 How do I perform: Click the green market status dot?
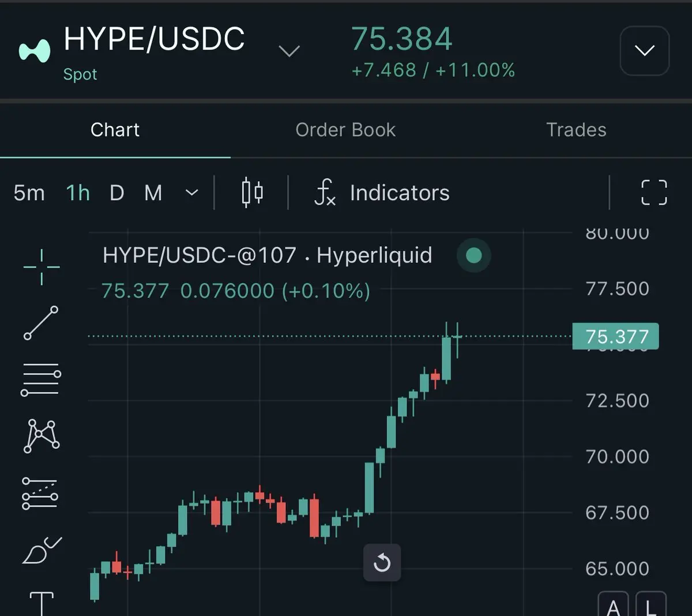tap(473, 256)
